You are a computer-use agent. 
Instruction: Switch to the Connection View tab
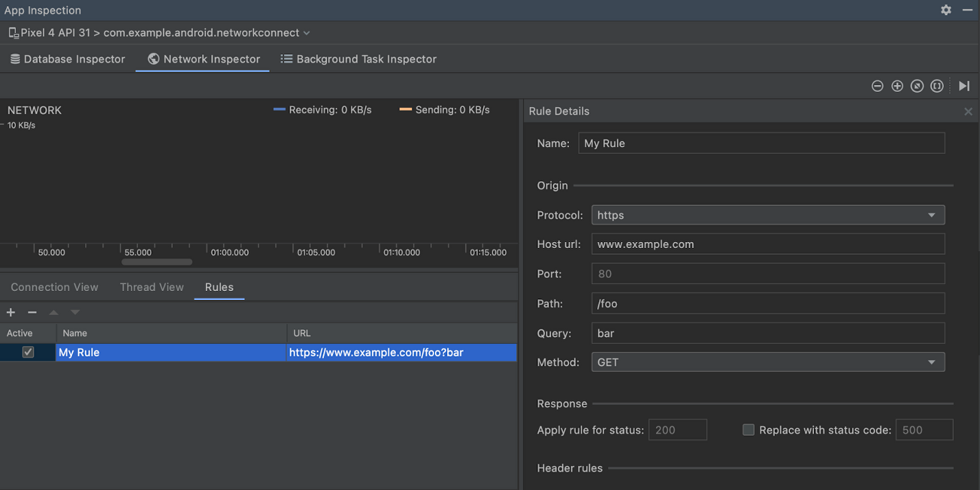[54, 287]
